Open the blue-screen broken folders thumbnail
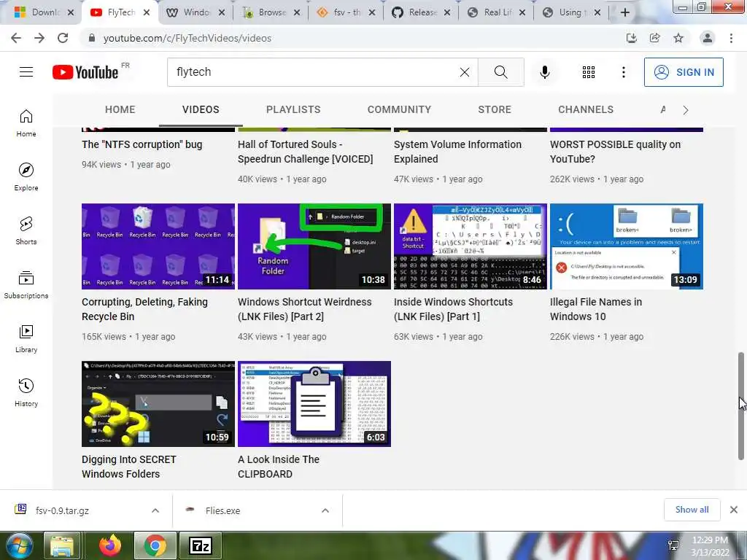This screenshot has width=747, height=560. tap(627, 246)
